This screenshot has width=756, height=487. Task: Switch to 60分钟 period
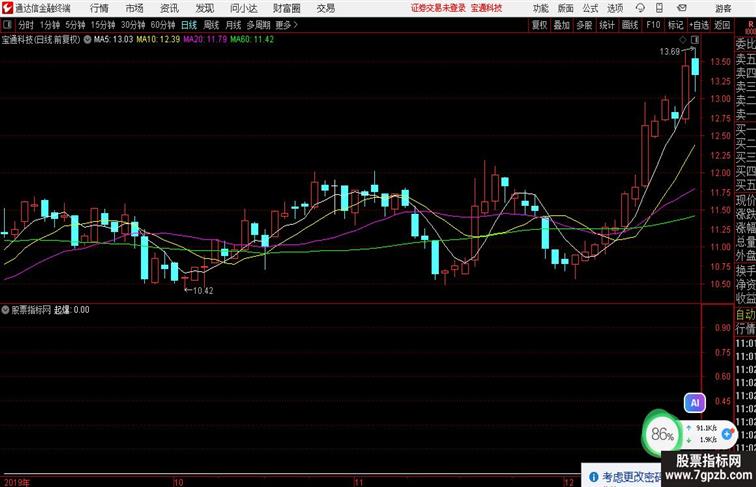[x=163, y=25]
